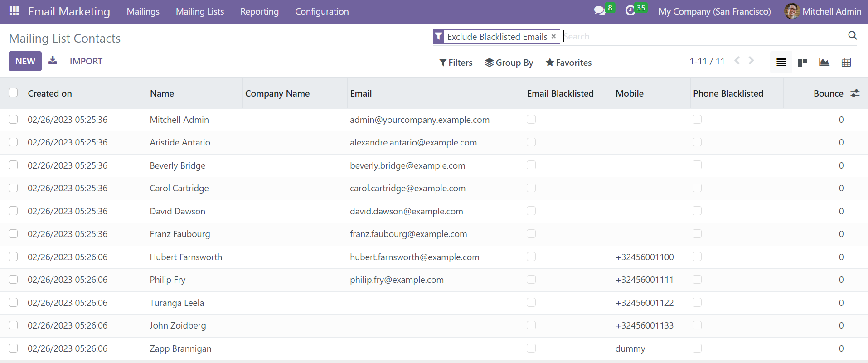Open the Configuration menu
Screen dimensions: 868x363
(x=322, y=11)
